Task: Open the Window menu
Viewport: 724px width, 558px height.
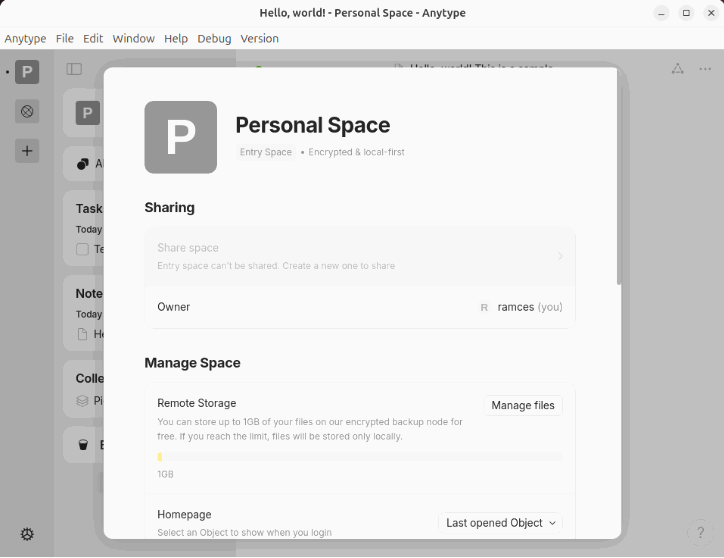Action: pyautogui.click(x=133, y=38)
